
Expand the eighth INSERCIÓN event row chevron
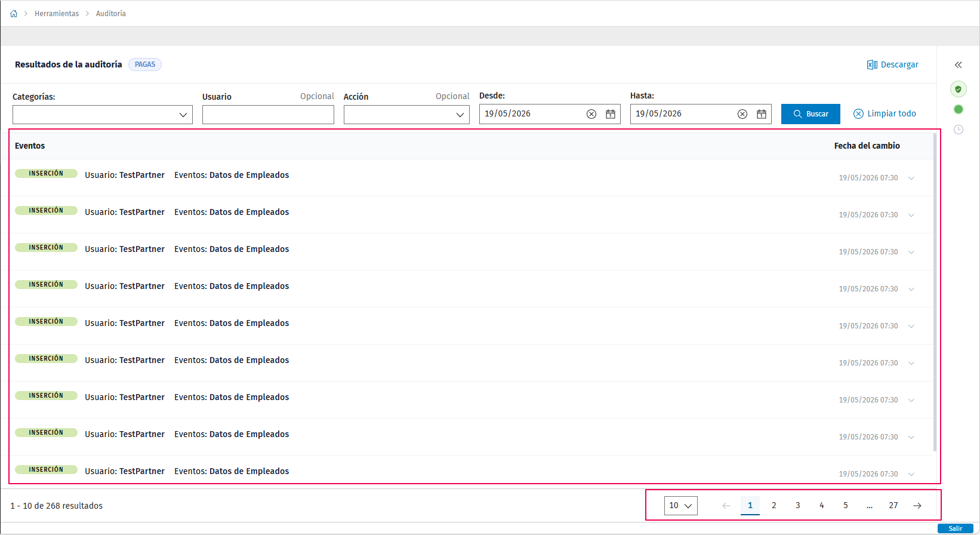911,437
